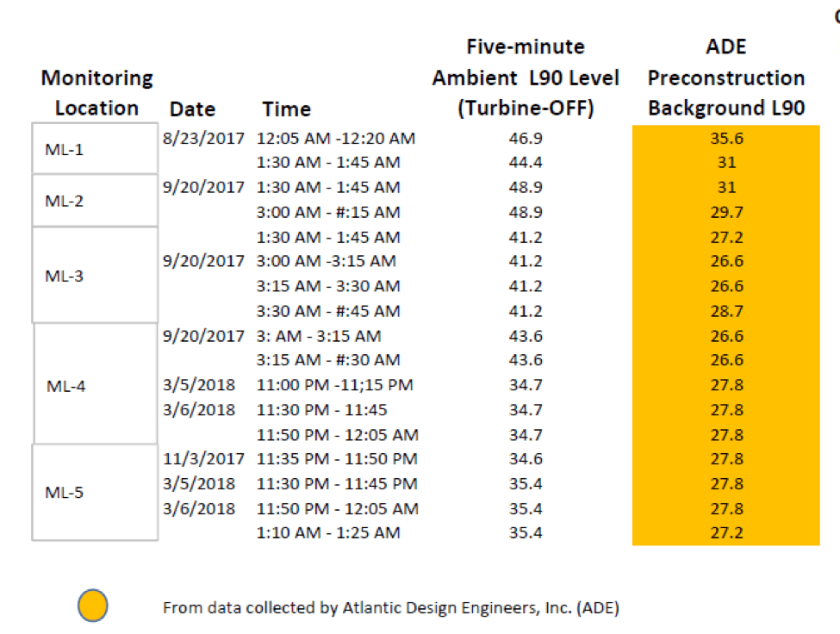Select the ML-1 monitoring location cell
This screenshot has width=840, height=634.
pos(95,149)
